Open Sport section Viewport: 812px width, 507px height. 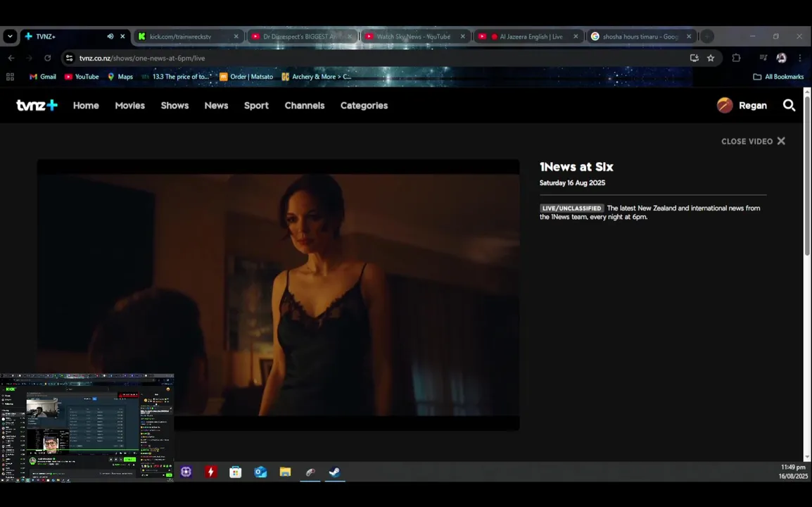point(256,105)
